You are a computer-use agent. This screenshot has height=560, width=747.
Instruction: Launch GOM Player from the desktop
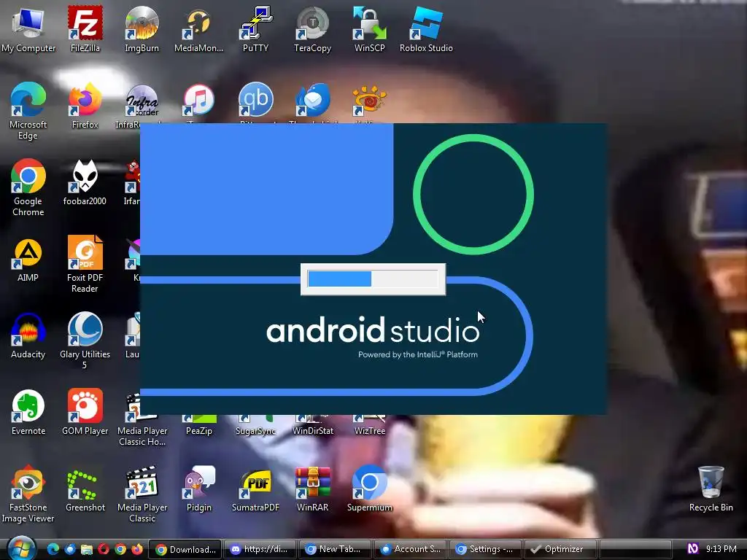85,413
